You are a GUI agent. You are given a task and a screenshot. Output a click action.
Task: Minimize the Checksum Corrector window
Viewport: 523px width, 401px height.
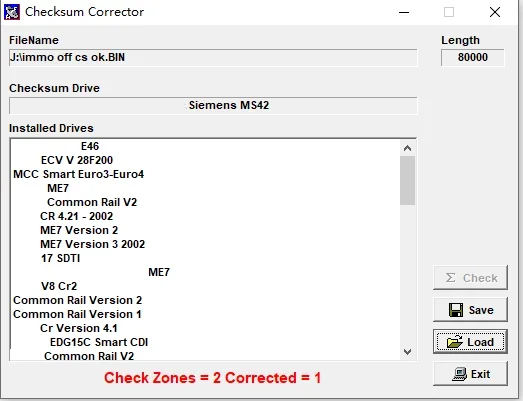pos(404,12)
